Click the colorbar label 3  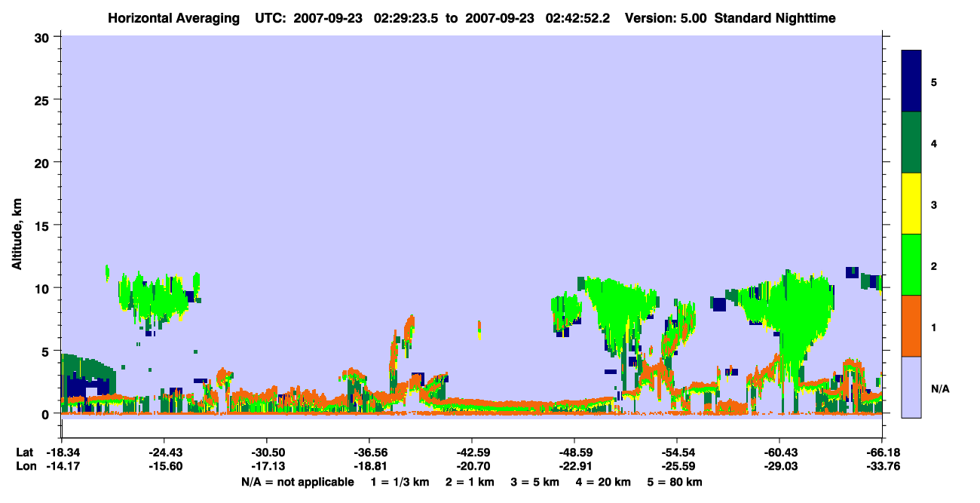934,204
